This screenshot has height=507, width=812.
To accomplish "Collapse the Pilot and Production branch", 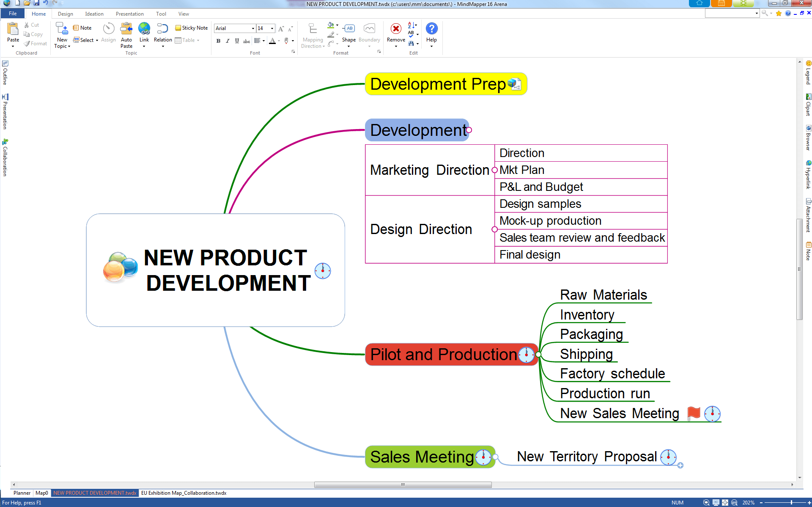I will 538,355.
